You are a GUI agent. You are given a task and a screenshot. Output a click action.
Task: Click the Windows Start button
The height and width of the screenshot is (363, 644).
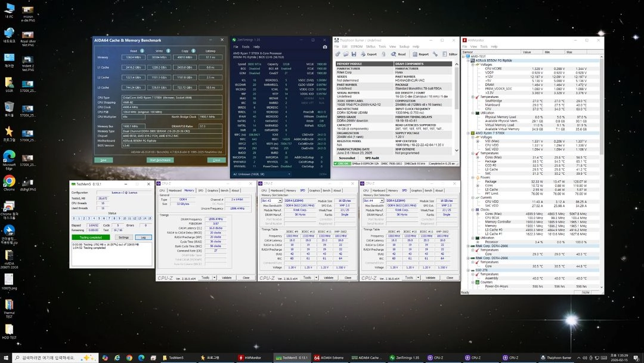point(6,358)
